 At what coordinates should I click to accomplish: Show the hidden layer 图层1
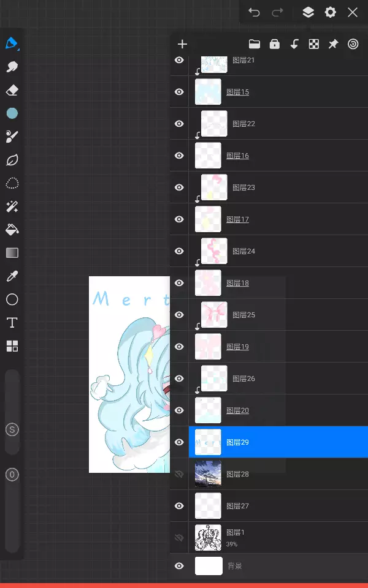coord(179,538)
